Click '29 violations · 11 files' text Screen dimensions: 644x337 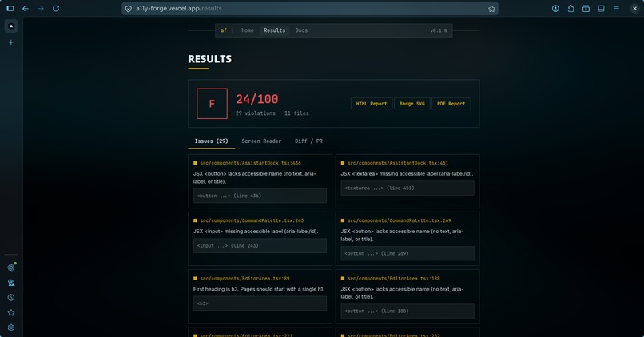tap(272, 113)
